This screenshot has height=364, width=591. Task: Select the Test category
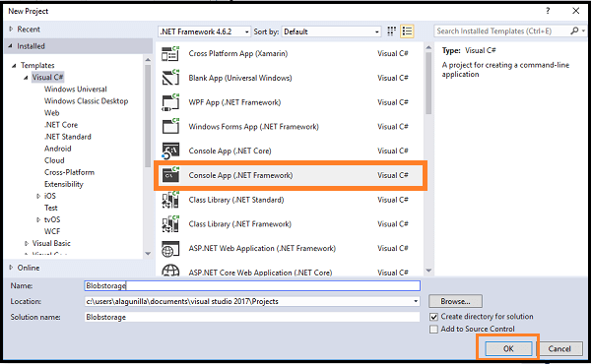[51, 208]
